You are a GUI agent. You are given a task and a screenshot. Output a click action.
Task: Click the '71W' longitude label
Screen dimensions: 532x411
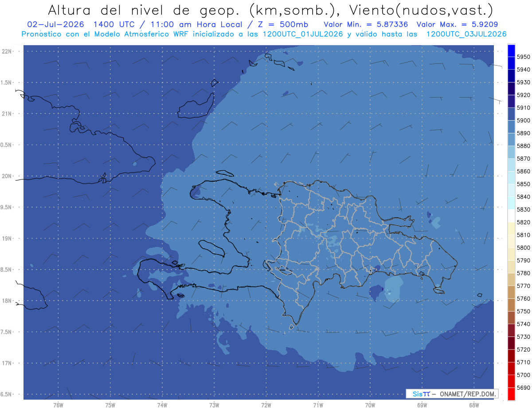[318, 405]
